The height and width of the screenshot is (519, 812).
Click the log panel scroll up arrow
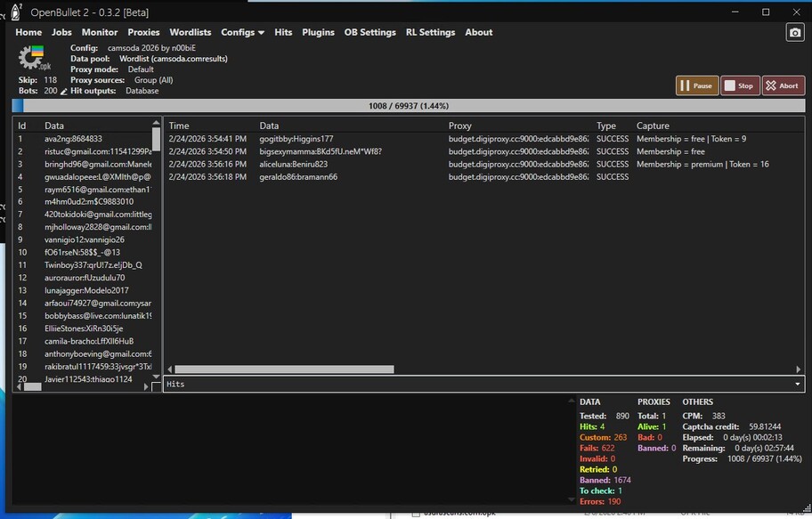click(x=572, y=401)
